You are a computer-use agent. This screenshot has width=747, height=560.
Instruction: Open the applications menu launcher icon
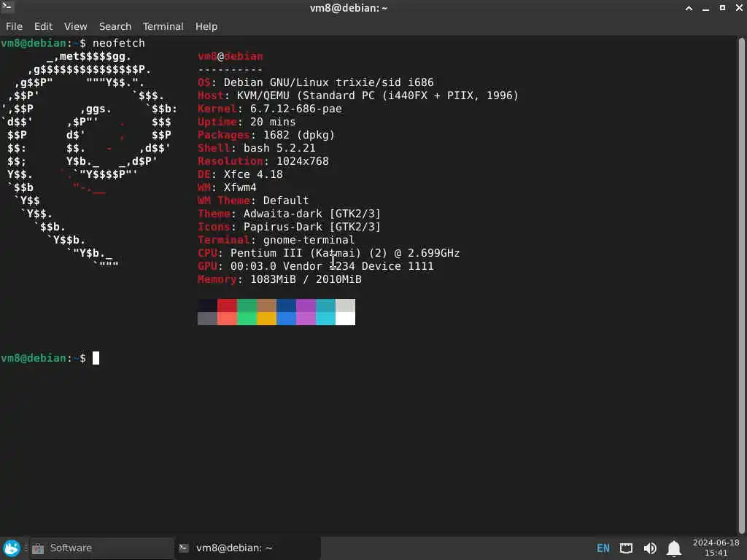12,548
